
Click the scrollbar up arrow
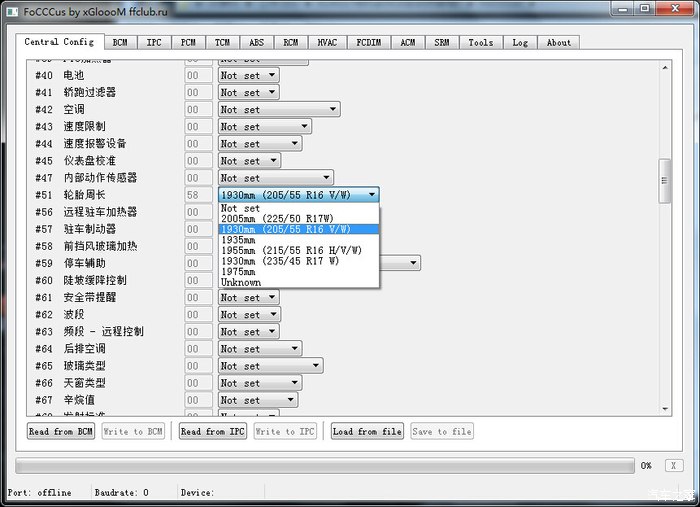pos(663,67)
